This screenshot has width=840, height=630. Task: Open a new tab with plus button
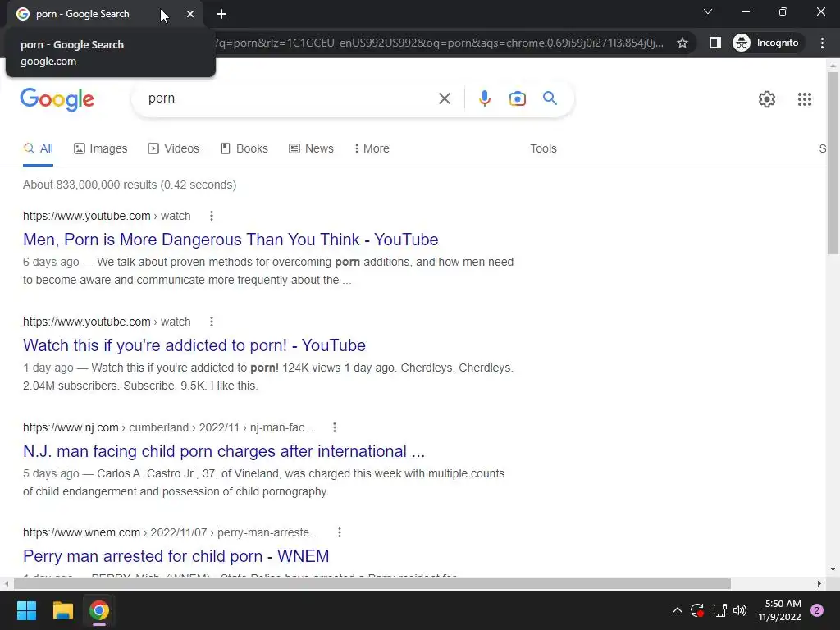(x=221, y=15)
